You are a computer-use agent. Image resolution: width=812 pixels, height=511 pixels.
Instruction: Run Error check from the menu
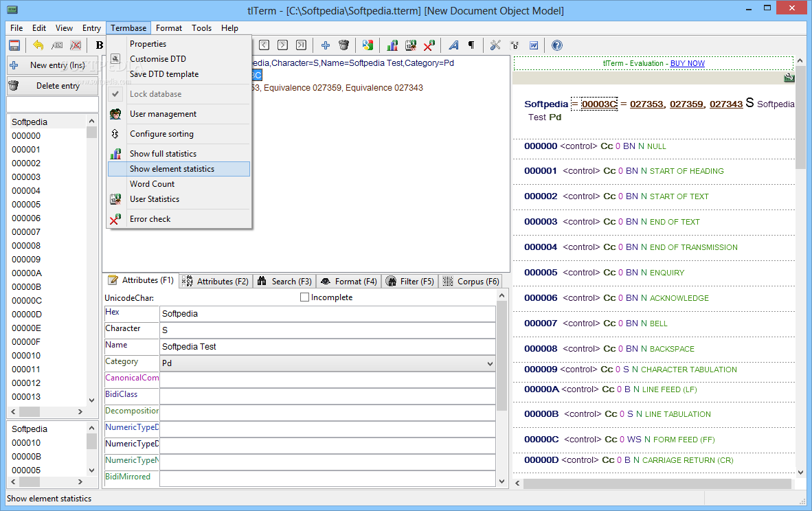(179, 219)
